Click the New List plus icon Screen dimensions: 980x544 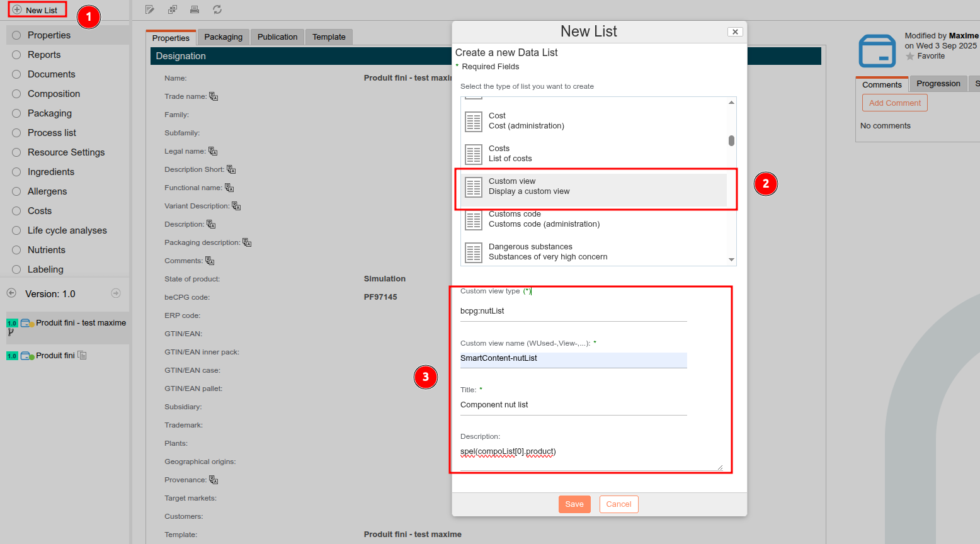[x=17, y=10]
